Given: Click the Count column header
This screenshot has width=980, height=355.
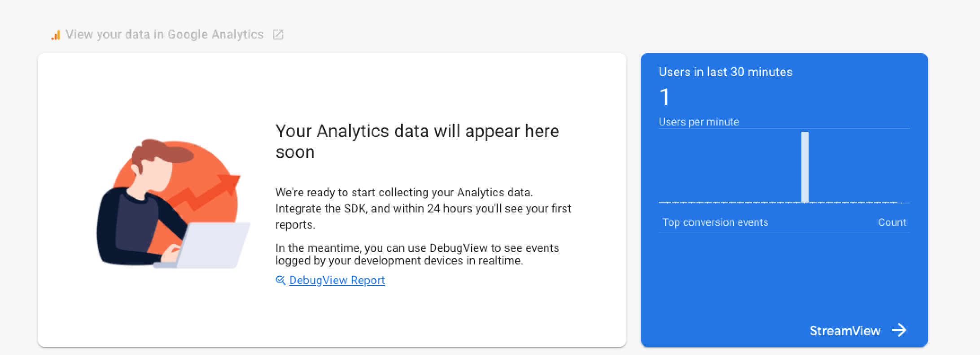Looking at the screenshot, I should pyautogui.click(x=892, y=222).
